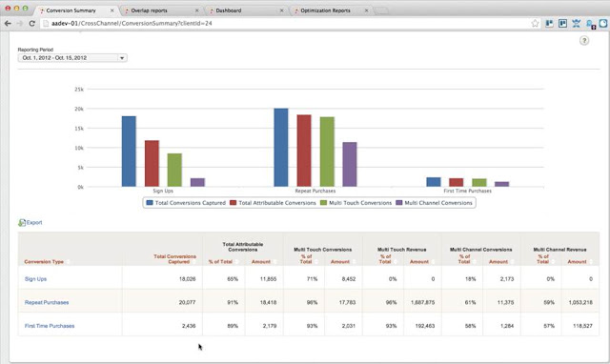Click the browser address bar URL

click(x=132, y=23)
